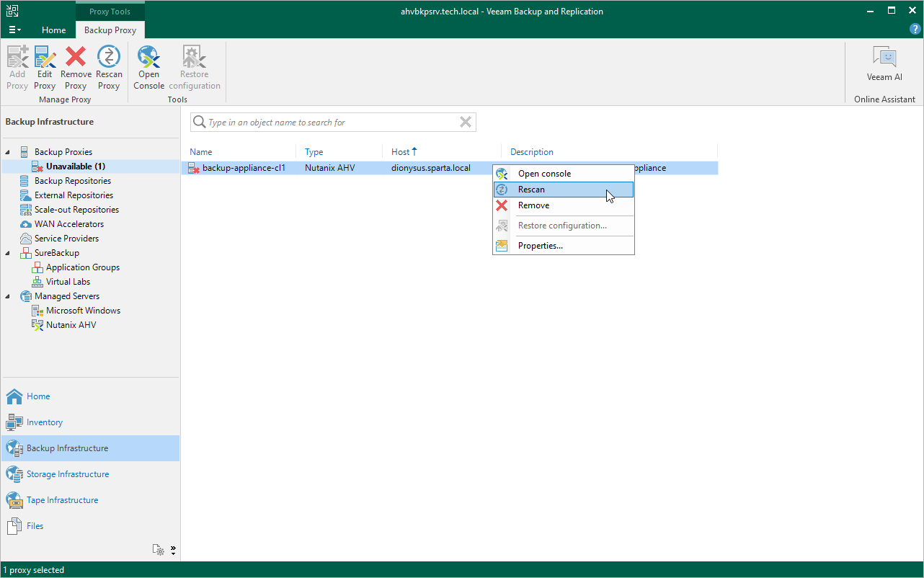The height and width of the screenshot is (578, 924).
Task: Click the help question mark icon
Action: click(915, 29)
